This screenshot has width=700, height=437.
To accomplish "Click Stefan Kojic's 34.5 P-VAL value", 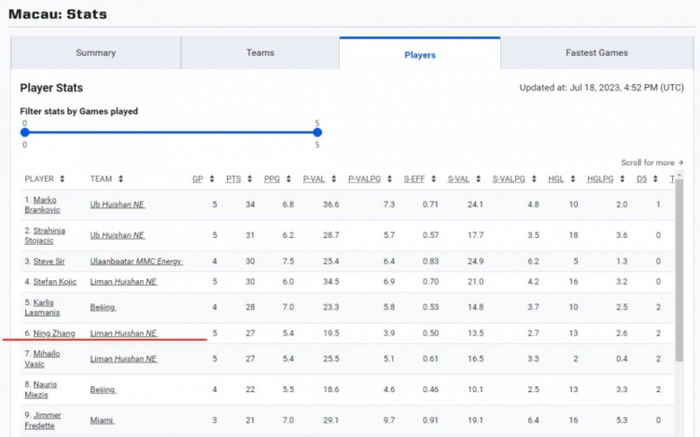I will click(331, 282).
